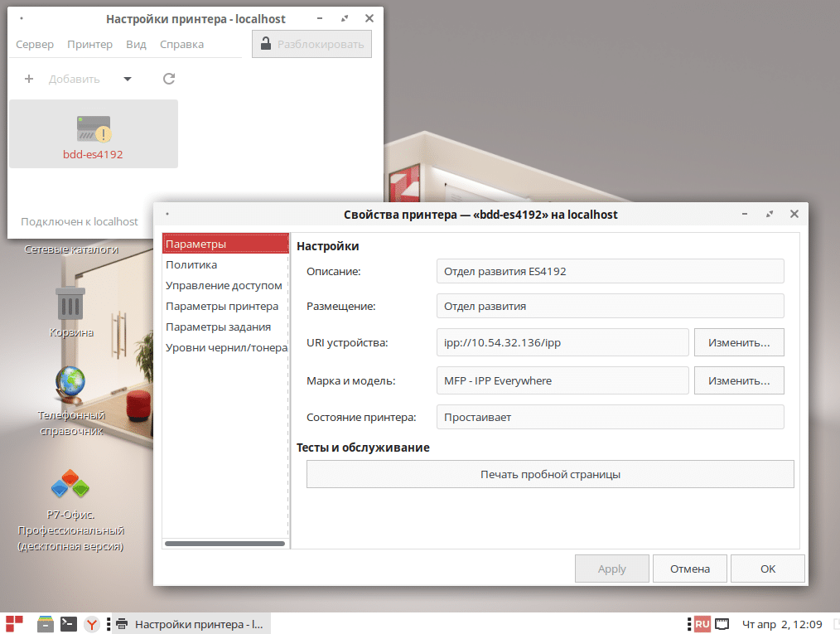Open the Телефонный справочник on the desktop
Screen dimensions: 840x634
point(71,384)
